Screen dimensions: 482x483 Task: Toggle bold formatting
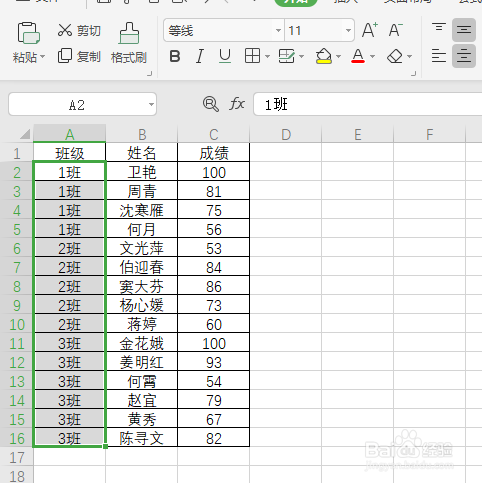pyautogui.click(x=175, y=56)
